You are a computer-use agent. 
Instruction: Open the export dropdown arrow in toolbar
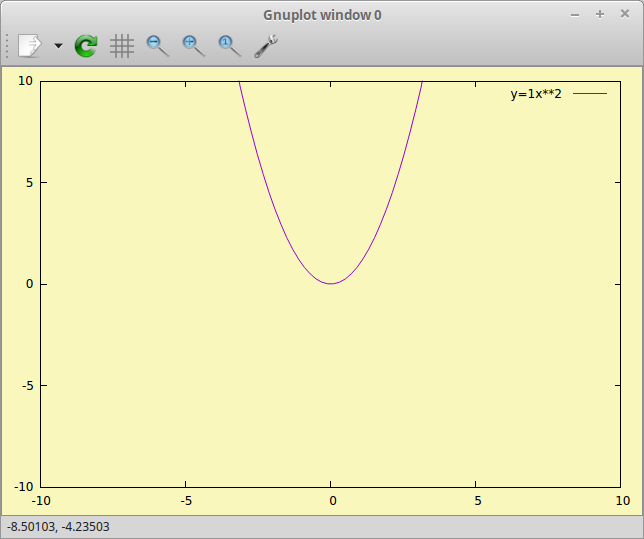tap(58, 46)
